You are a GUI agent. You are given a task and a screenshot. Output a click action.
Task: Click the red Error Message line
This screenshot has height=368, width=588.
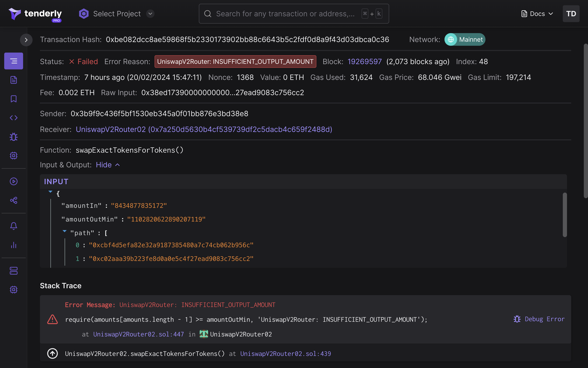pyautogui.click(x=170, y=305)
